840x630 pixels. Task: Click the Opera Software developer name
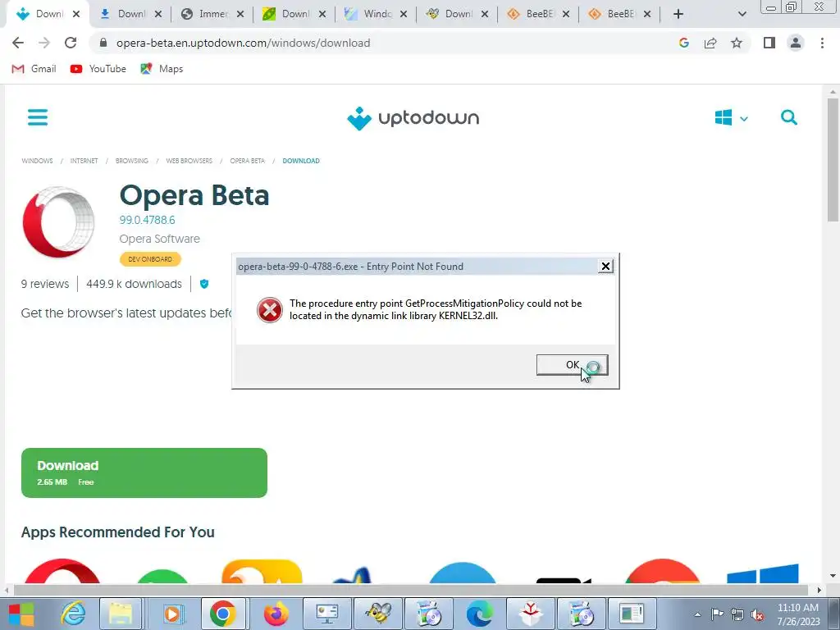coord(160,239)
